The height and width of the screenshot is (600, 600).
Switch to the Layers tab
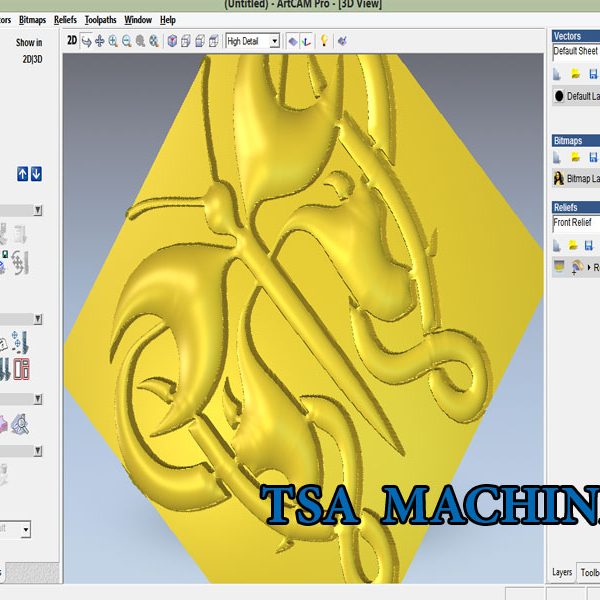[x=562, y=573]
